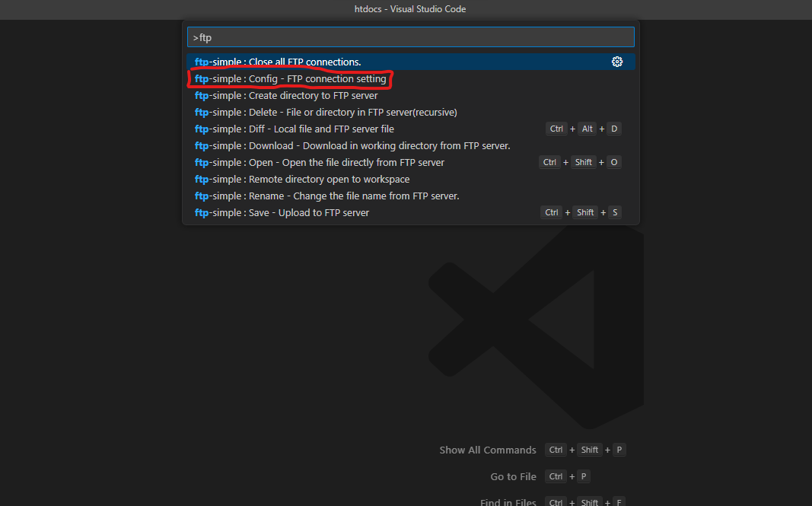Click the D key badge on the Diff row
This screenshot has height=506, width=812.
pyautogui.click(x=614, y=129)
